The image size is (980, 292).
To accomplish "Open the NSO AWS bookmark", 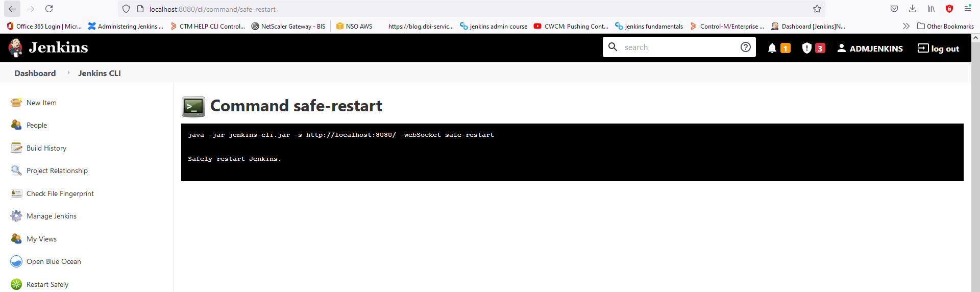I will tap(354, 26).
